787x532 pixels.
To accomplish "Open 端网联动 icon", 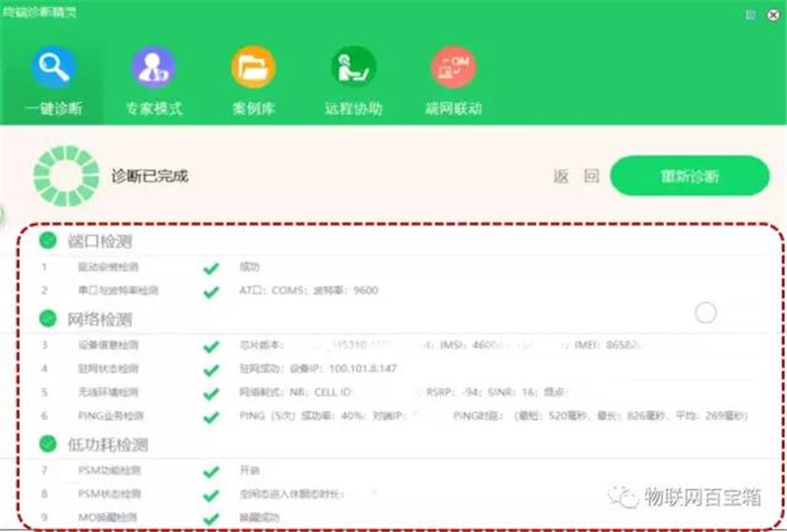I will [453, 67].
